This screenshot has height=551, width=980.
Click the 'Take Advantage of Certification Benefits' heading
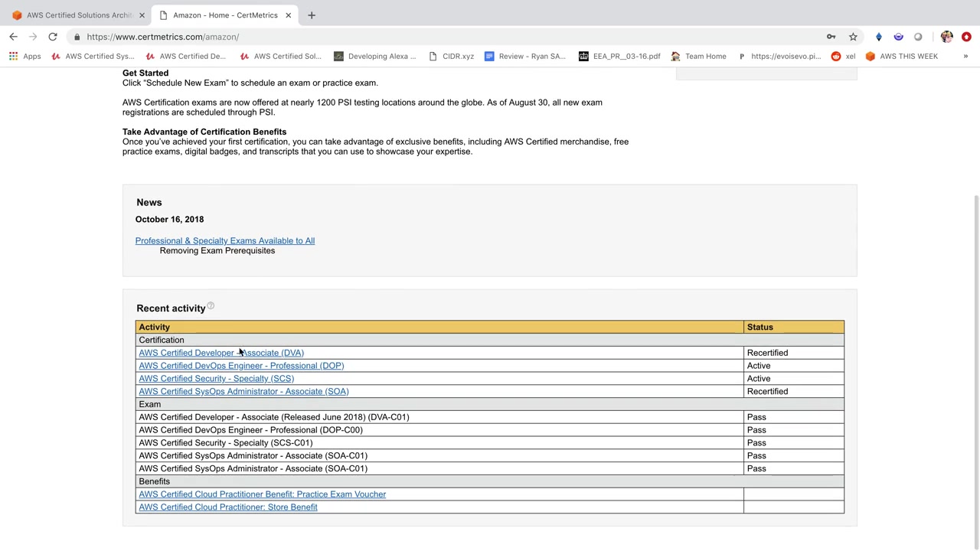point(204,132)
